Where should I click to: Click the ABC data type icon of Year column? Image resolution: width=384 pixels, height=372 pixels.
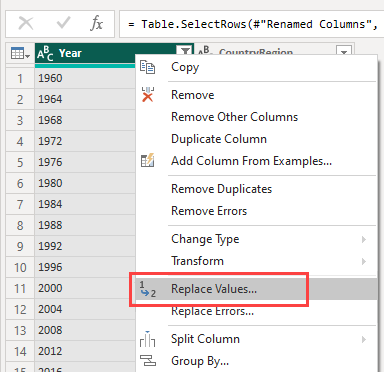coord(45,53)
